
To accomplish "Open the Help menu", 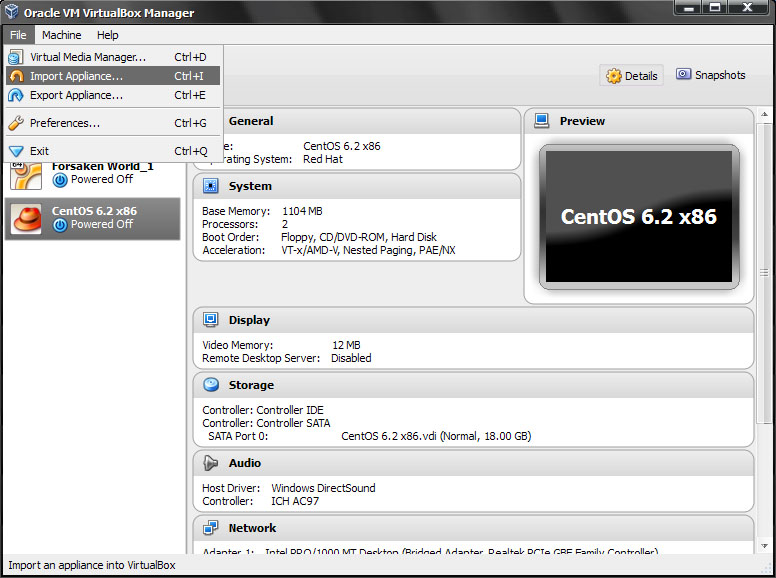I will [x=107, y=35].
